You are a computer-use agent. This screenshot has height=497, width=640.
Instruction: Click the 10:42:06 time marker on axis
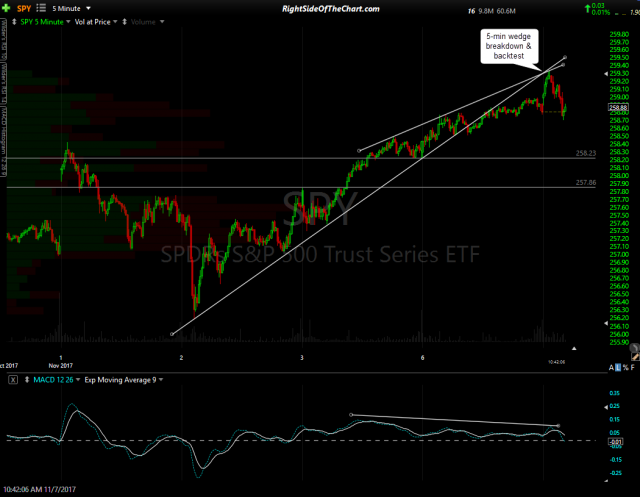coord(556,362)
